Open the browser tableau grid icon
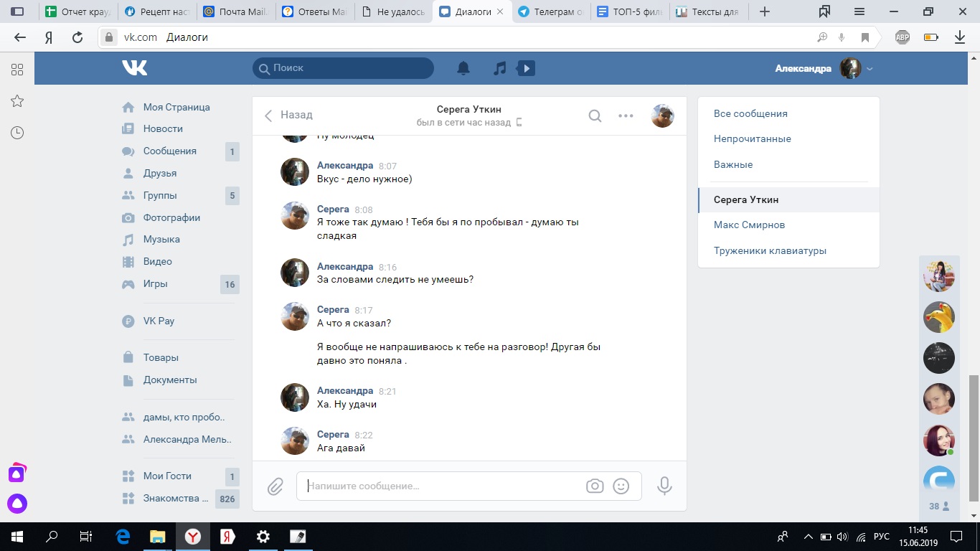The image size is (980, 551). click(x=17, y=70)
